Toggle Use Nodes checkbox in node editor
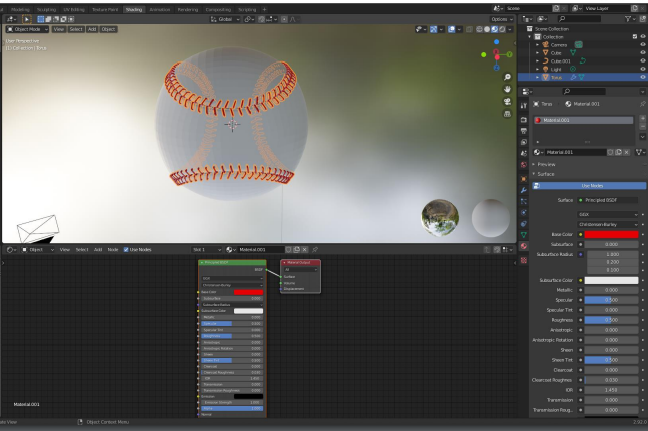 [128, 249]
